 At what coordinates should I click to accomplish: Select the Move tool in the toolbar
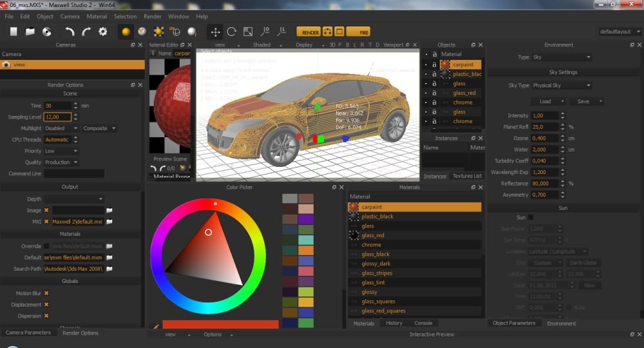pyautogui.click(x=215, y=32)
